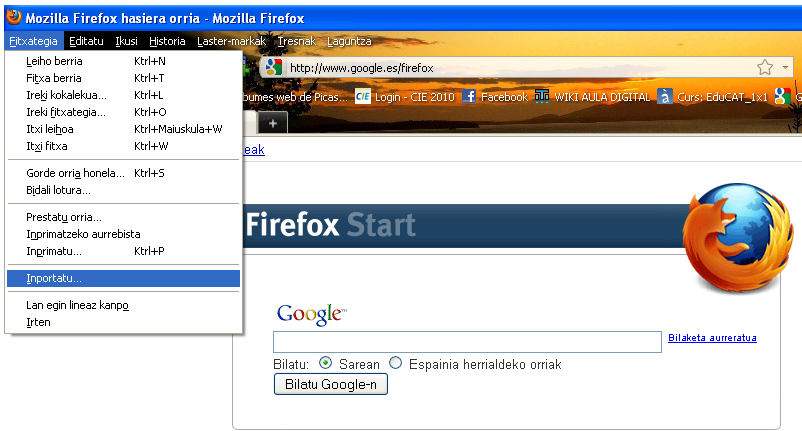
Task: Open the WIKI AULA DIGITAL bookmark
Action: point(593,97)
